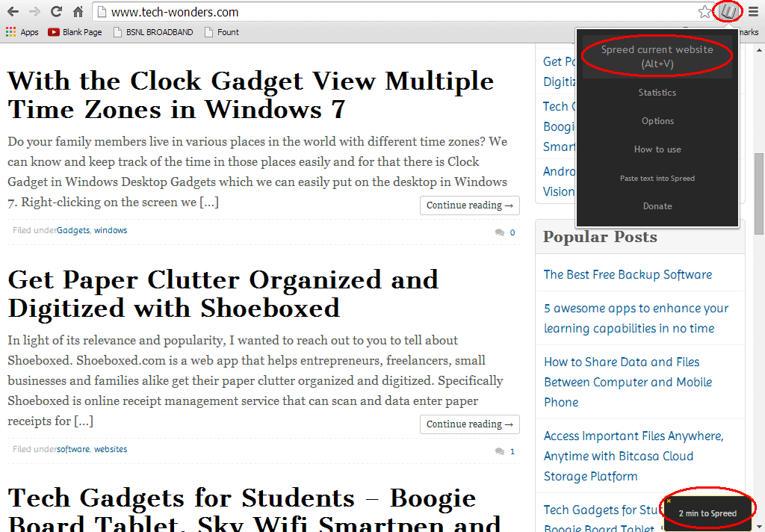Open the Blank Page bookmark
Viewport: 765px width, 532px height.
[75, 32]
